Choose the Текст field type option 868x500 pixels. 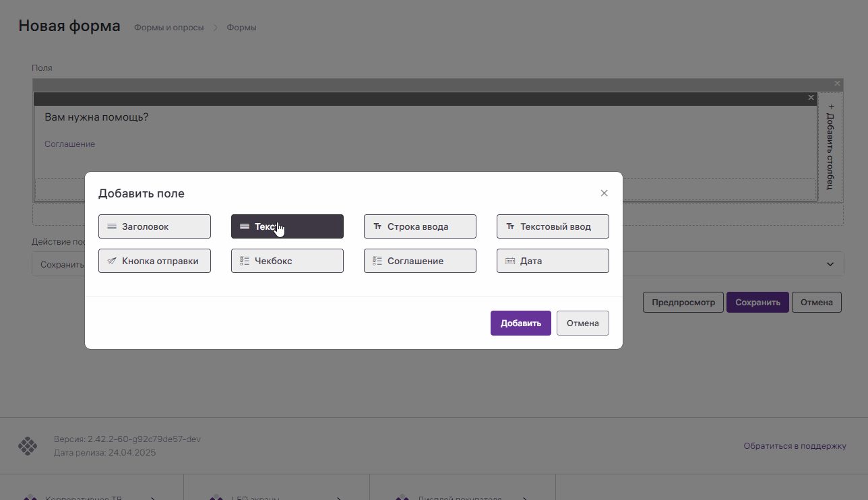(x=287, y=226)
